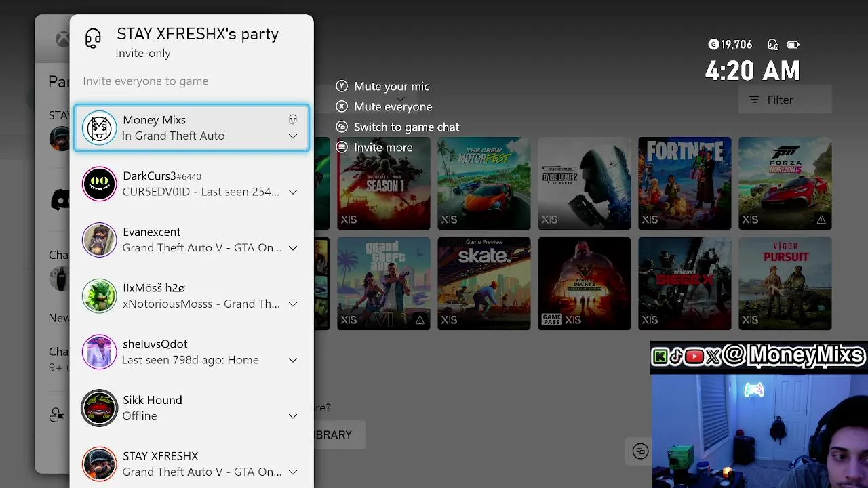Image resolution: width=868 pixels, height=488 pixels.
Task: Click the YouTube icon in the stream overlay
Action: pyautogui.click(x=694, y=357)
